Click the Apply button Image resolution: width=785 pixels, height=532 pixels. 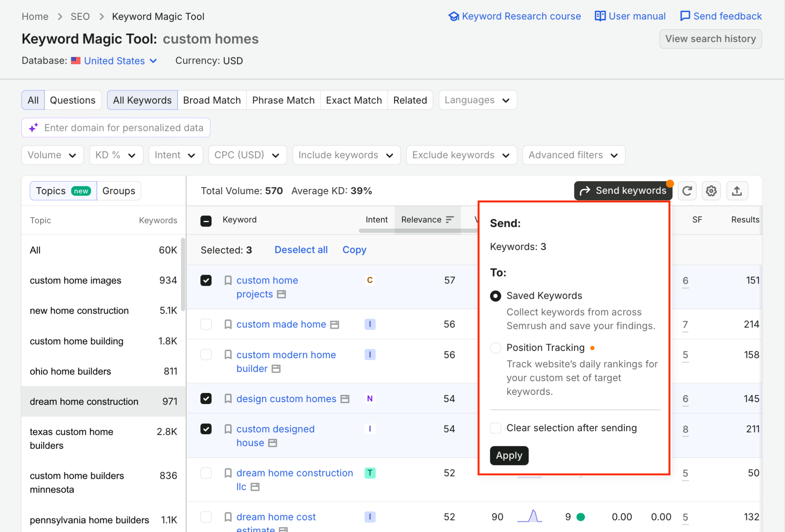click(x=509, y=455)
